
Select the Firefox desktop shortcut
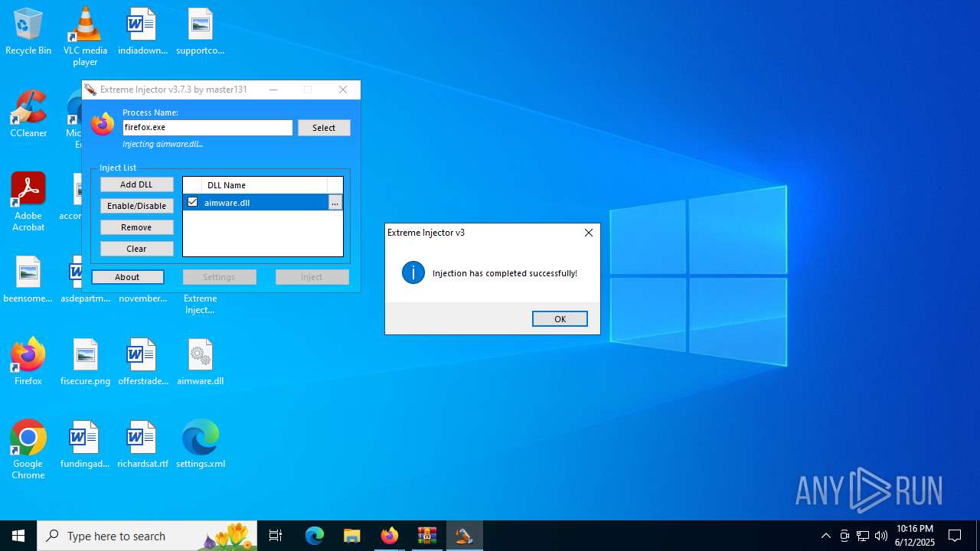[x=28, y=363]
